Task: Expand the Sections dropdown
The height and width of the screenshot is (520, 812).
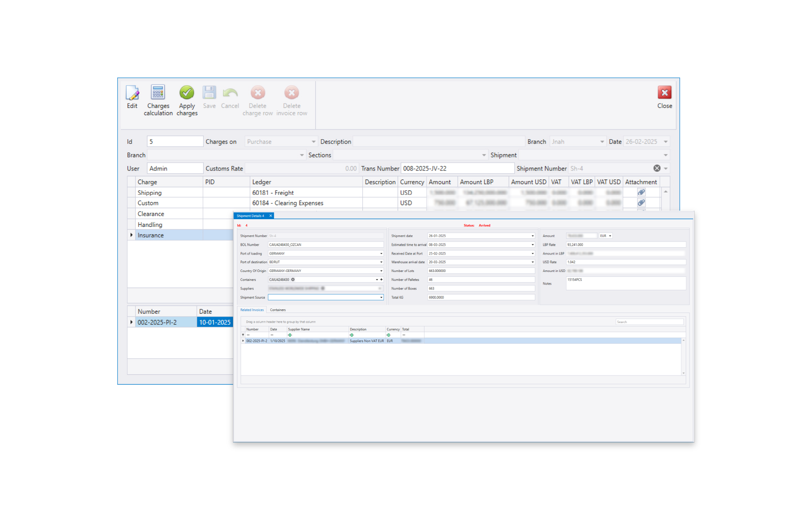Action: click(x=484, y=155)
